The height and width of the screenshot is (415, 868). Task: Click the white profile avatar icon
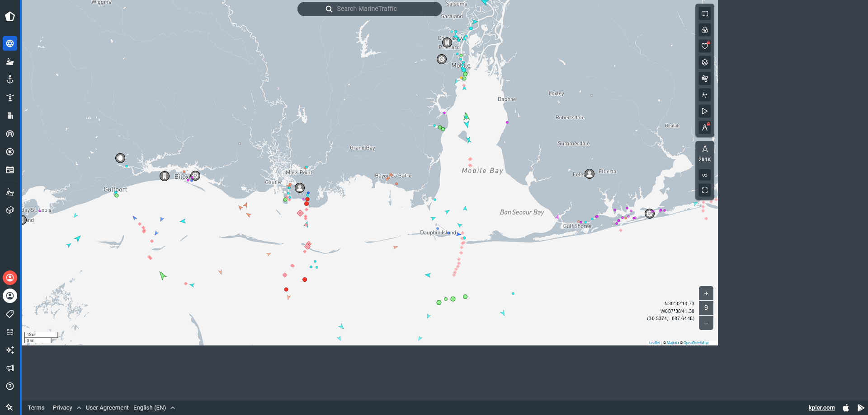click(10, 296)
